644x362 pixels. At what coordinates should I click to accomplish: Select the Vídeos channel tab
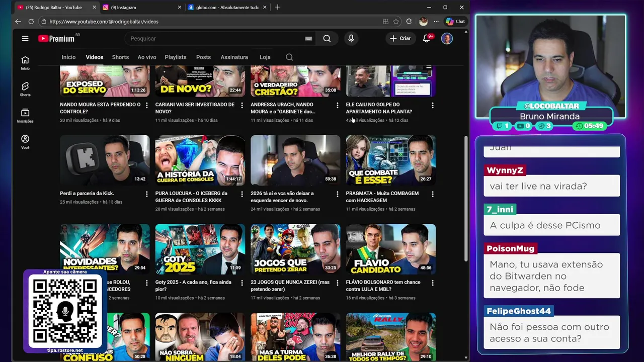click(x=94, y=57)
